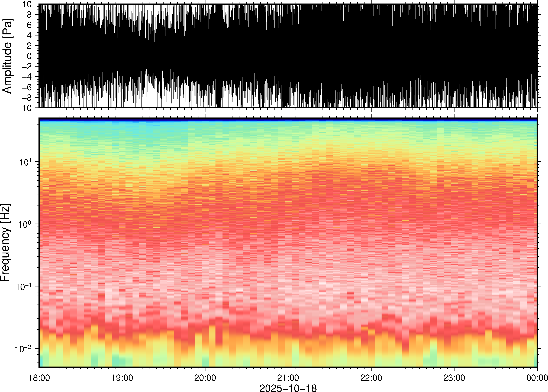Click the 10¹ frequency tick label

25,162
